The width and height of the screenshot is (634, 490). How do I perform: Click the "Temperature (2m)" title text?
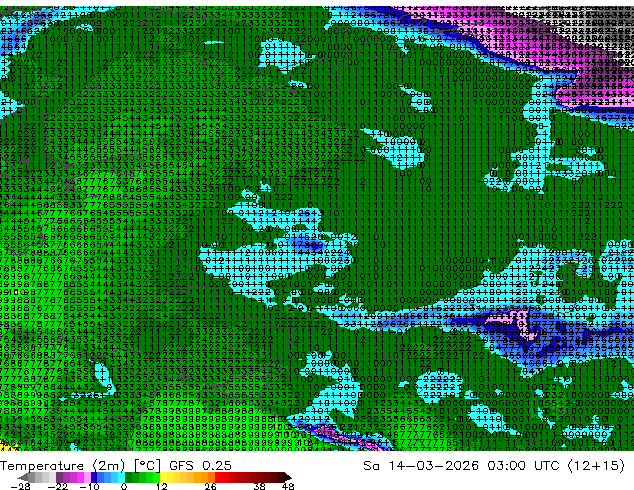(62, 466)
